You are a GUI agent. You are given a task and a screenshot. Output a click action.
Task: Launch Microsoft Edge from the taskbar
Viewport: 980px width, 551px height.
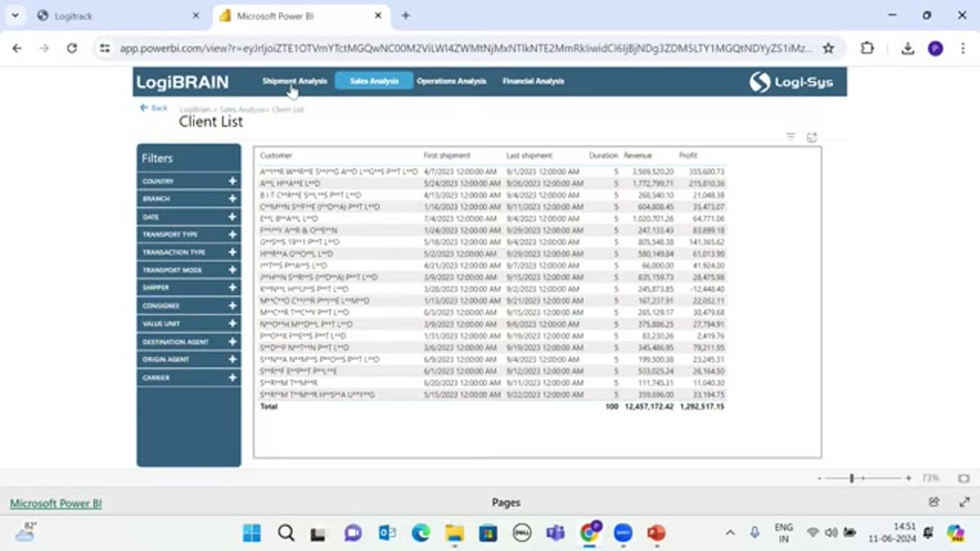point(421,533)
